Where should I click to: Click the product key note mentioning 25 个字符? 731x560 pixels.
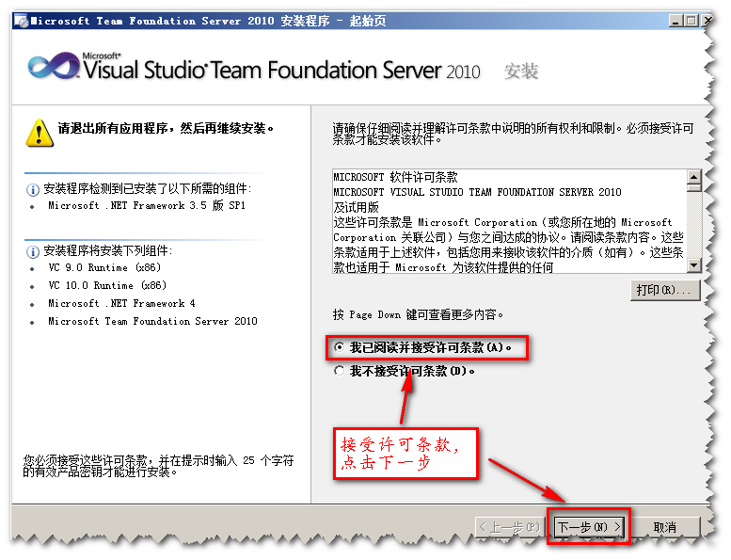(158, 466)
